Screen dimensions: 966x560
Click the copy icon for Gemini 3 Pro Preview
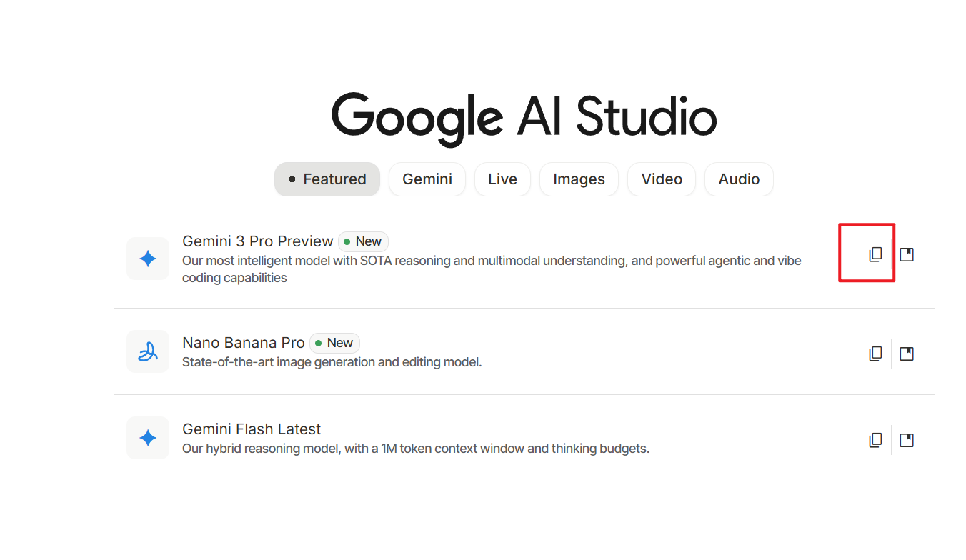point(875,253)
